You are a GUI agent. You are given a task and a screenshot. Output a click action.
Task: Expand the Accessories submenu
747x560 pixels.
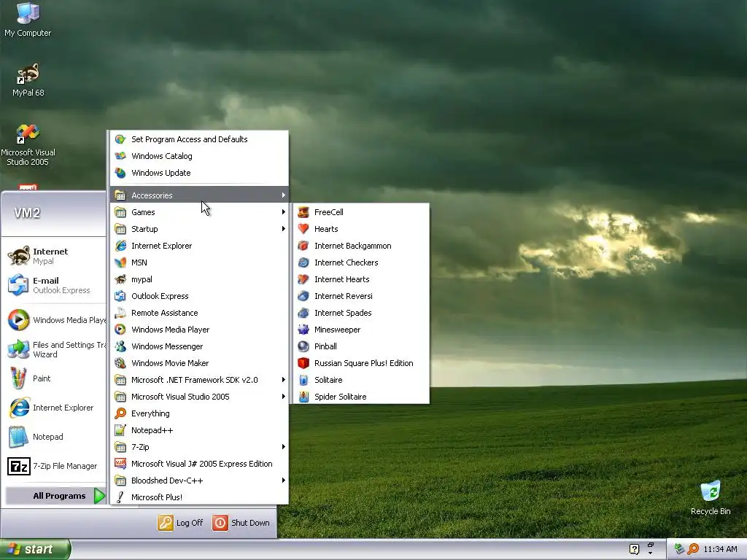[199, 195]
